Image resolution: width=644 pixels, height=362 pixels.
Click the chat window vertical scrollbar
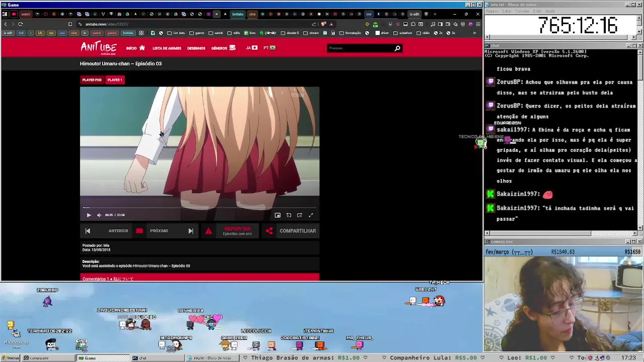point(640,139)
